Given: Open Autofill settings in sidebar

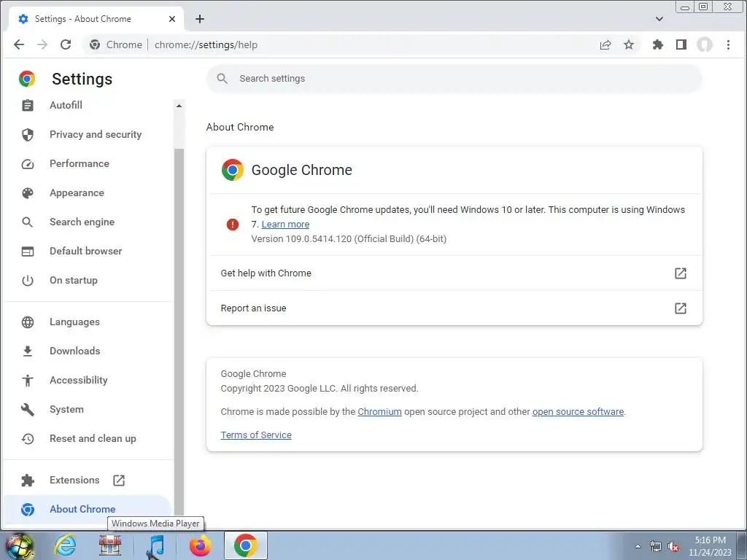Looking at the screenshot, I should [x=66, y=105].
